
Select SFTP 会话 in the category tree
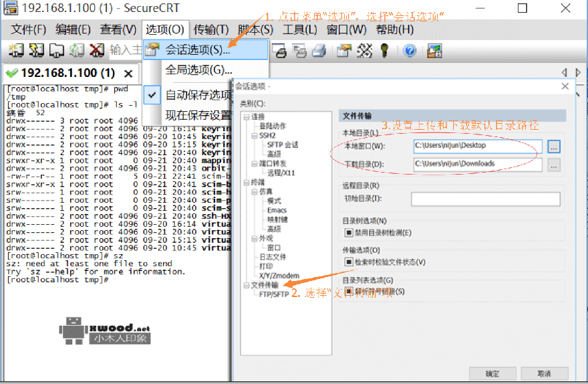point(283,145)
